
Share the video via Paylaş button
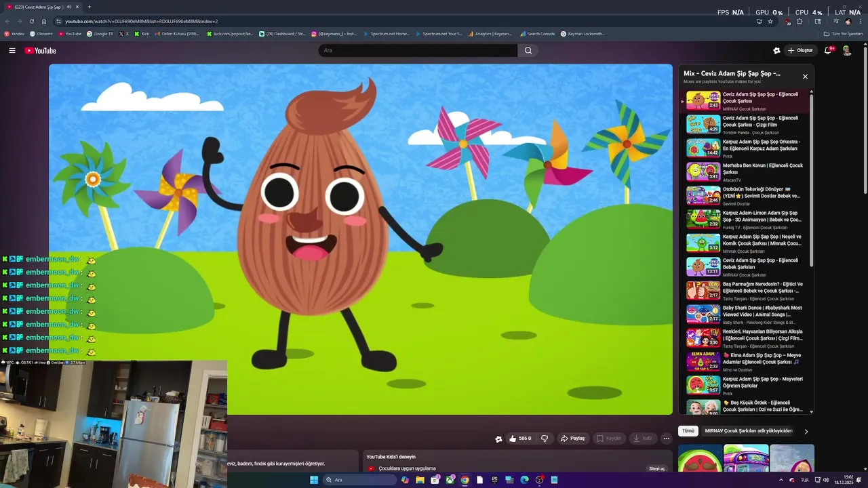pyautogui.click(x=572, y=439)
